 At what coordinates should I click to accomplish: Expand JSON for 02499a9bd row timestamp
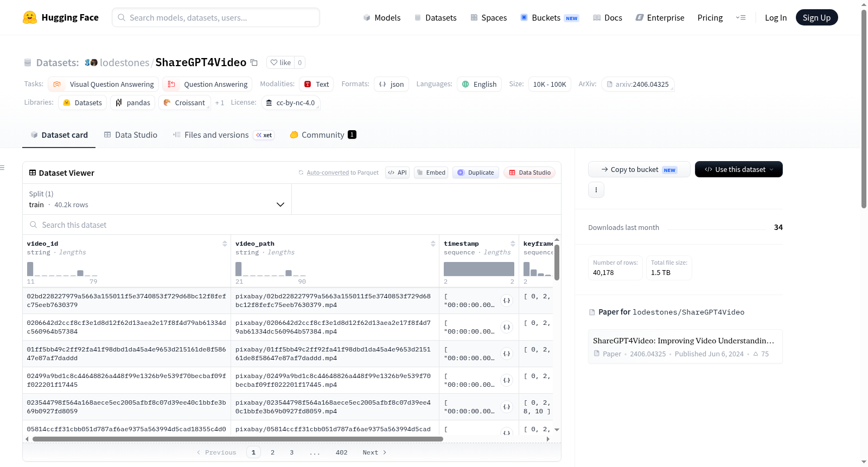click(x=507, y=380)
